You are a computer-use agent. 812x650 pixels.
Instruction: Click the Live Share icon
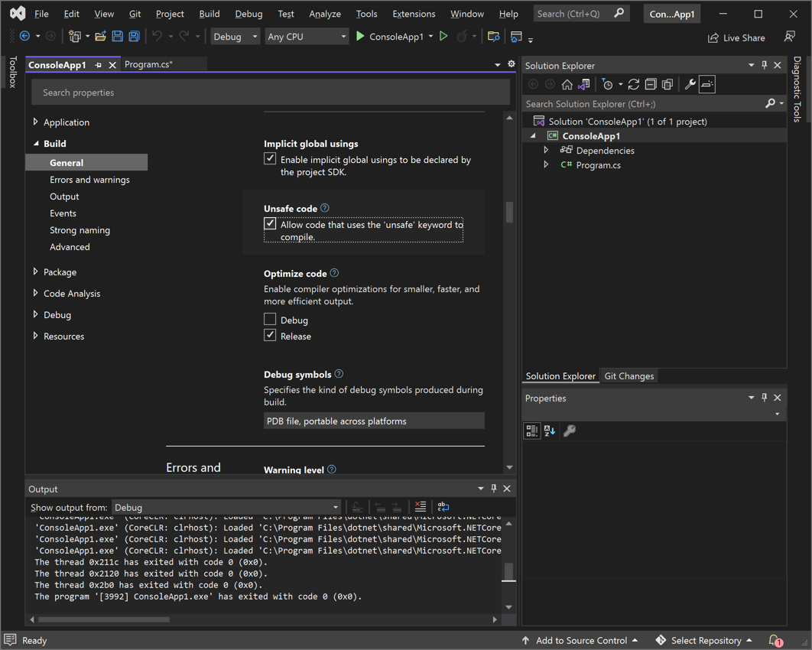click(x=713, y=37)
